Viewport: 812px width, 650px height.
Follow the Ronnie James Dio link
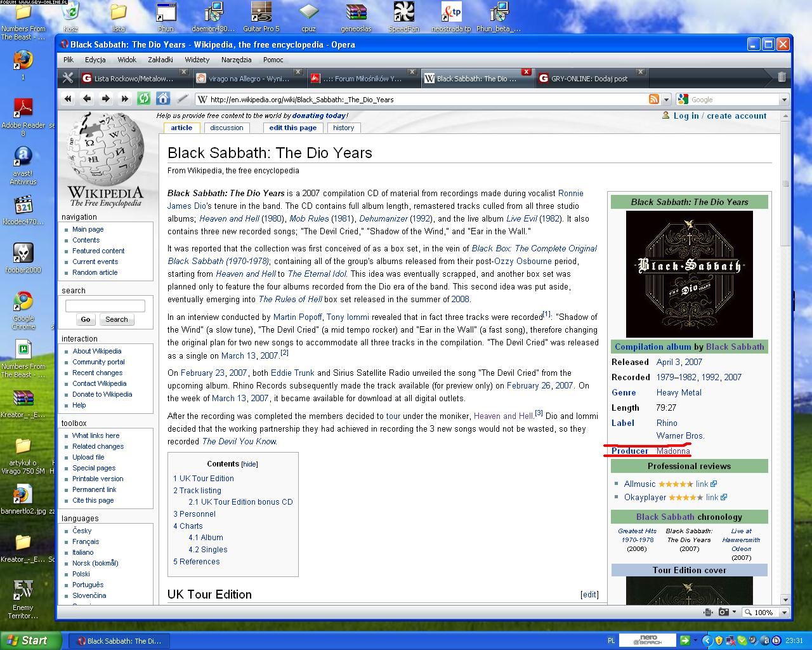tap(376, 199)
